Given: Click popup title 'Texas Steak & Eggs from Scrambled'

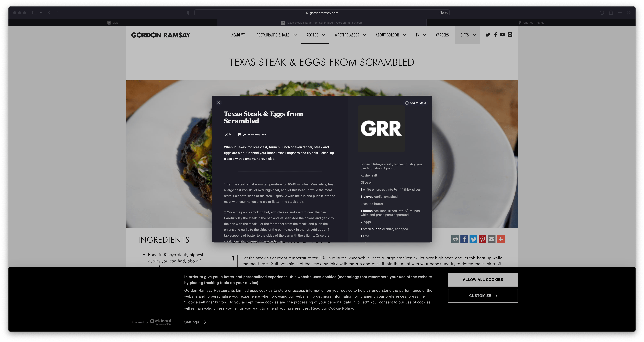Looking at the screenshot, I should click(263, 117).
